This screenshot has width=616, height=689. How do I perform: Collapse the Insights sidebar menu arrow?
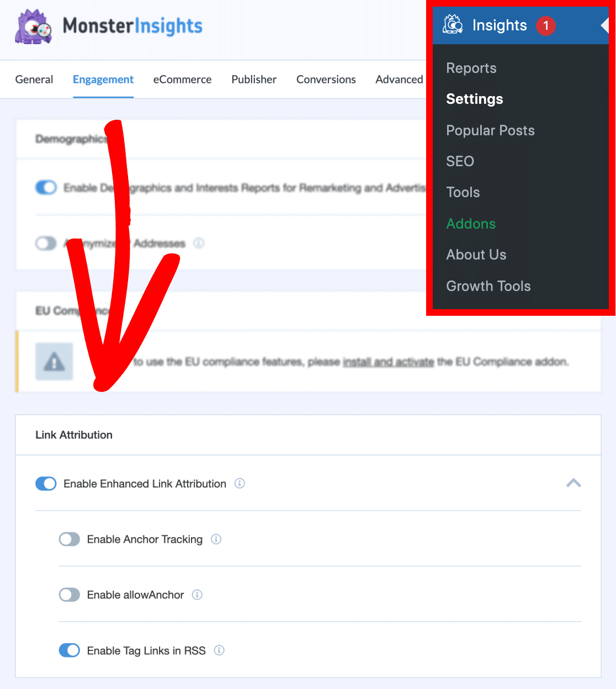click(x=604, y=25)
